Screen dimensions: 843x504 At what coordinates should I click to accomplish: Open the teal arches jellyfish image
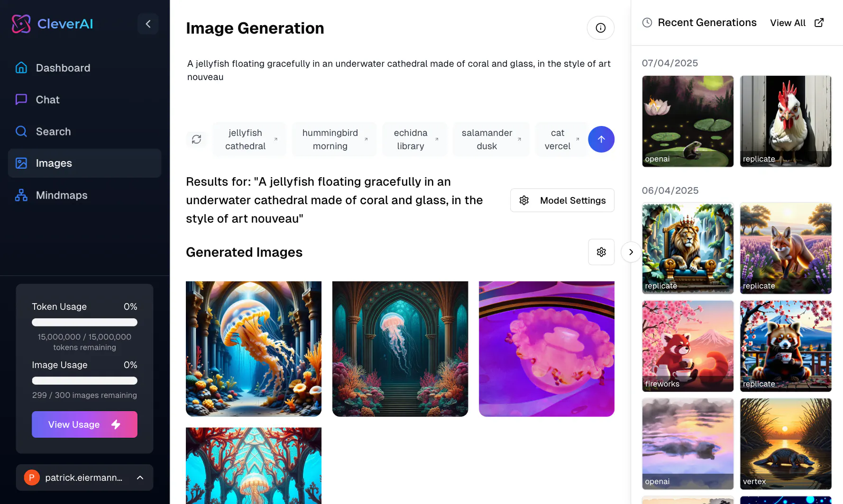coord(400,349)
